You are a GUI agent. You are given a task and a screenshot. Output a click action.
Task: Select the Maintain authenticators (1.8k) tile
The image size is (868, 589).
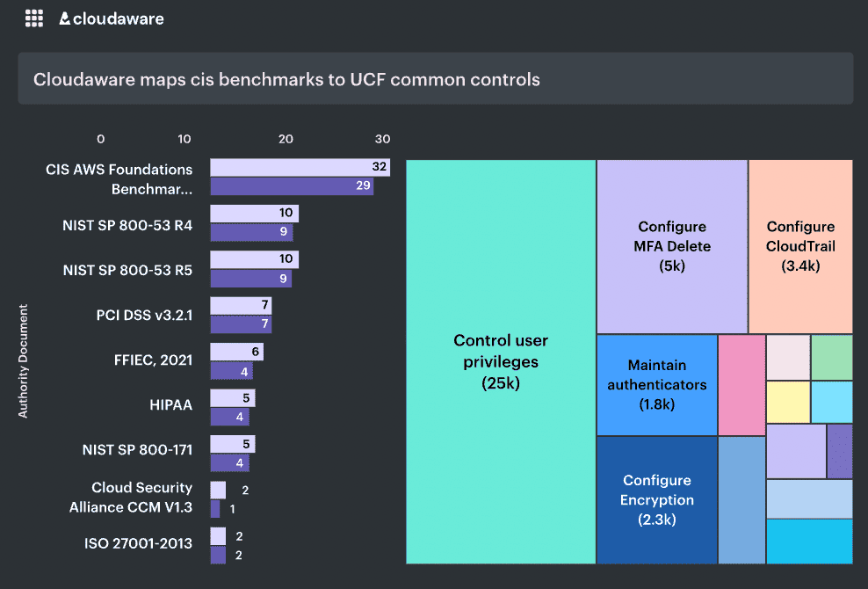[657, 385]
